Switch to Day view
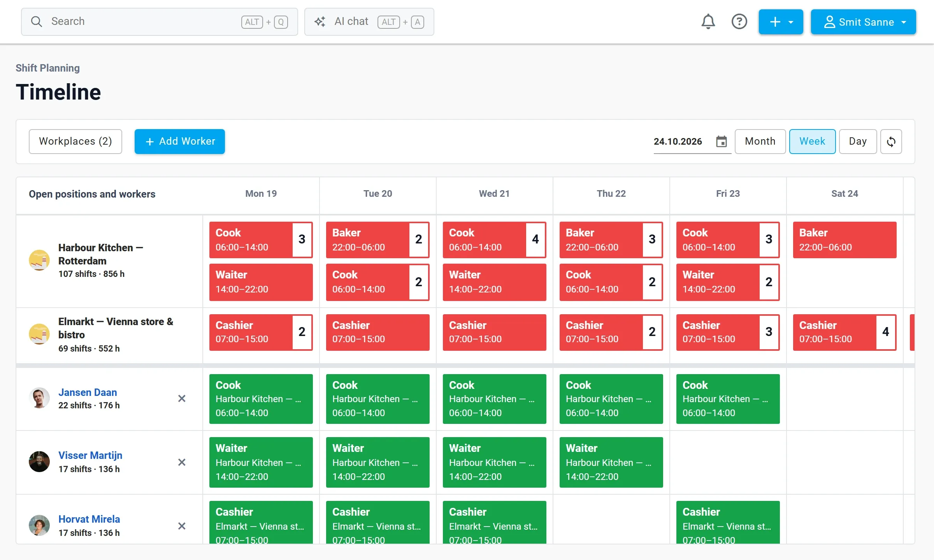This screenshot has height=560, width=934. coord(858,142)
